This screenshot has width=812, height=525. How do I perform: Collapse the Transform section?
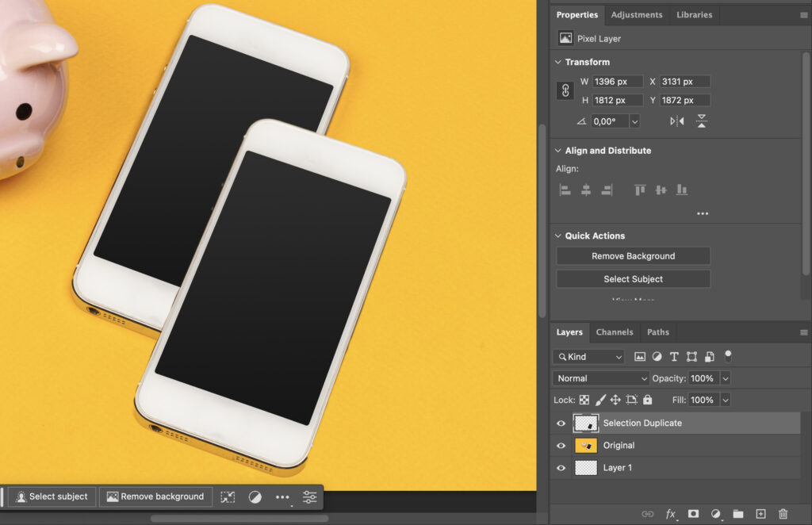click(557, 62)
